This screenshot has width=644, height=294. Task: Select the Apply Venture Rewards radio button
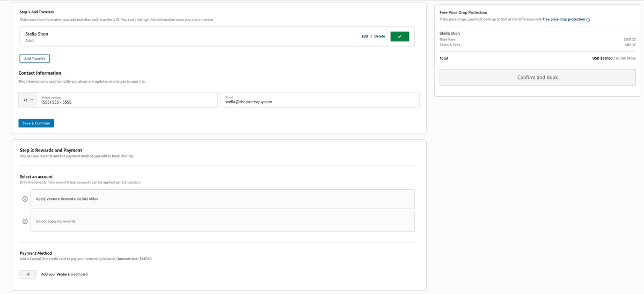point(25,199)
